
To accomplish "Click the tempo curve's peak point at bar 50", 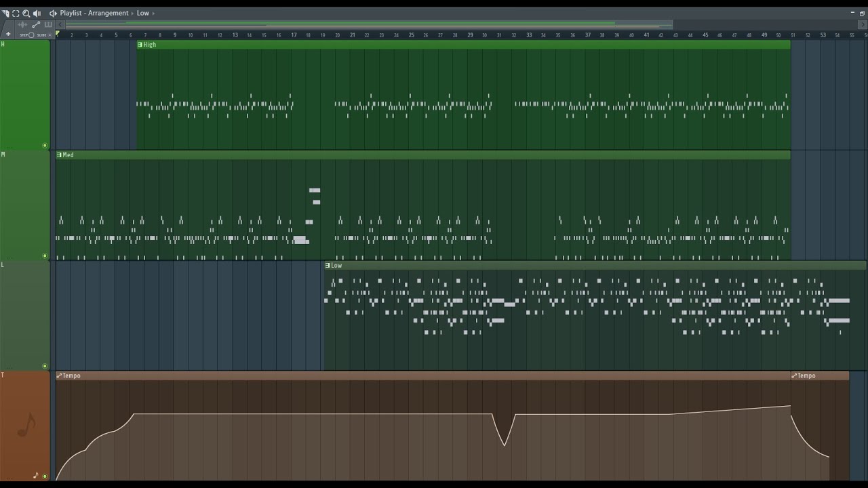I will (790, 406).
